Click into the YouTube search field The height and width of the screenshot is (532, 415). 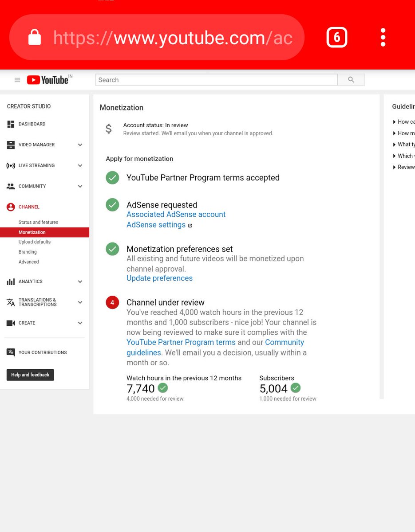(217, 80)
